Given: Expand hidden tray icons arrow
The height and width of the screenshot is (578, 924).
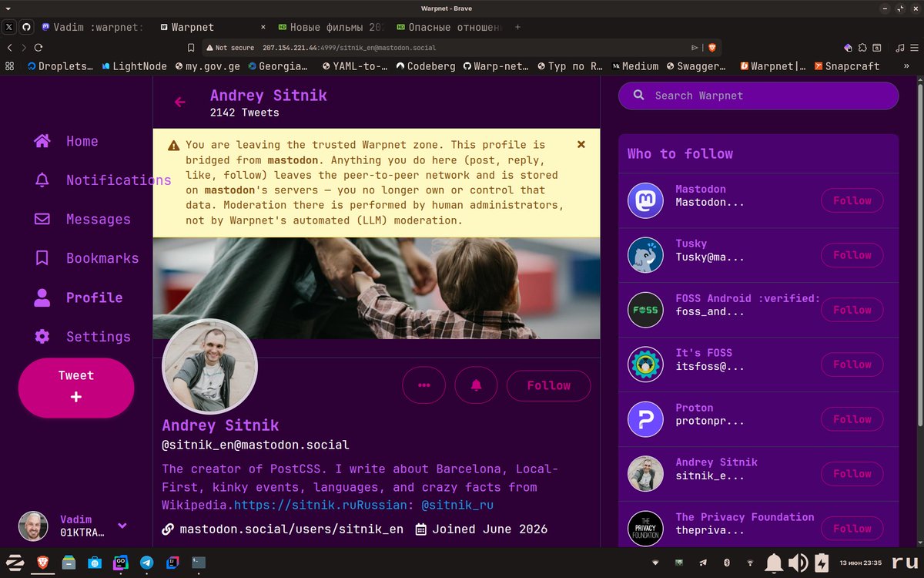Looking at the screenshot, I should (x=655, y=563).
